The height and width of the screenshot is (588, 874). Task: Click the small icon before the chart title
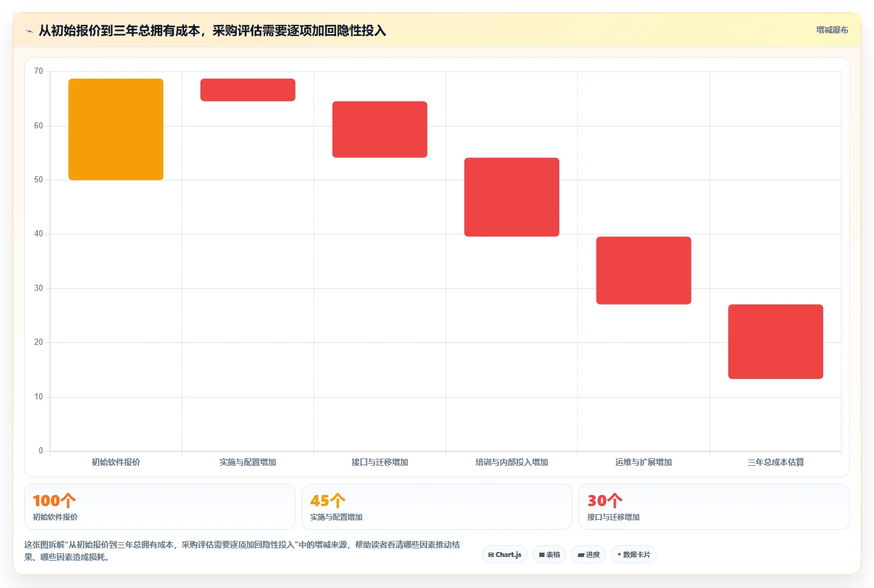(x=29, y=31)
